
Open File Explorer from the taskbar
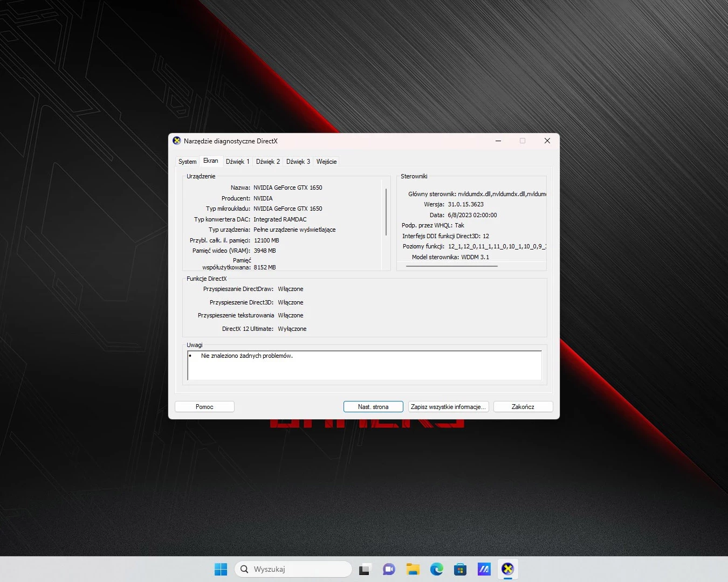click(413, 569)
